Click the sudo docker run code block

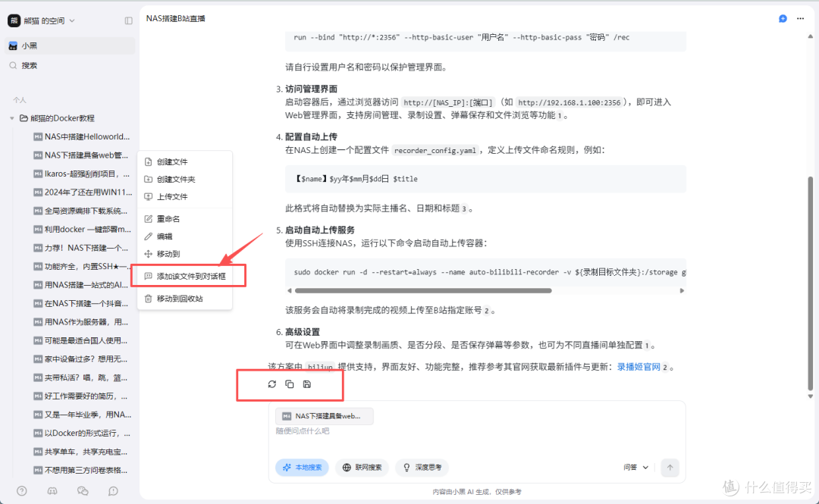pyautogui.click(x=486, y=272)
